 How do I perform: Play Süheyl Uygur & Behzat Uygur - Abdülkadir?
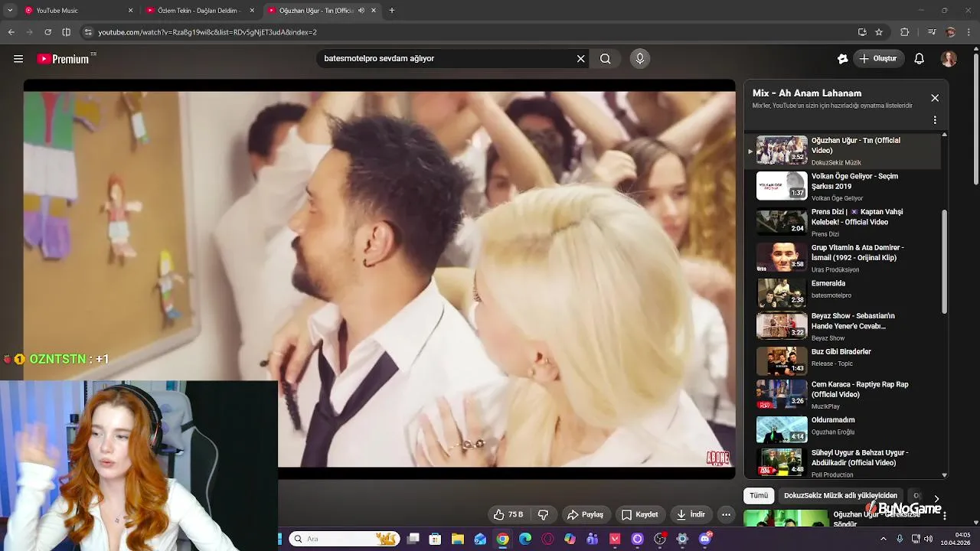tap(842, 463)
